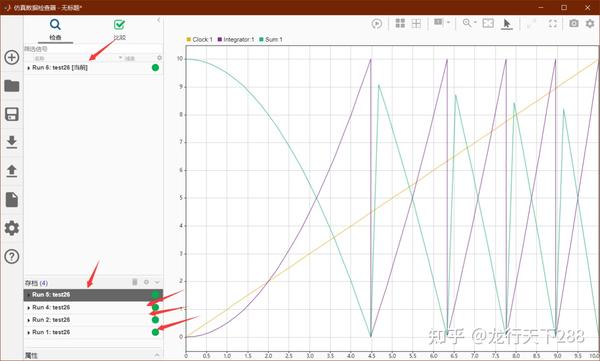Expand the Run 6: test26 tree node

click(29, 68)
